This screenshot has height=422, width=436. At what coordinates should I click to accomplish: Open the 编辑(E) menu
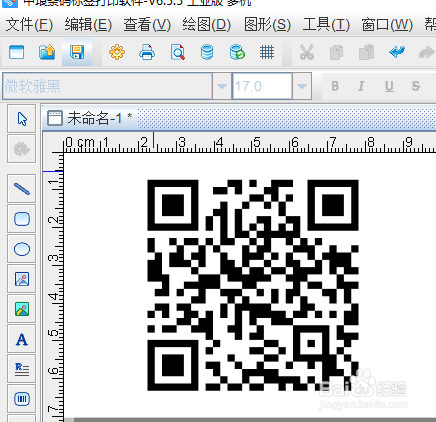[88, 25]
